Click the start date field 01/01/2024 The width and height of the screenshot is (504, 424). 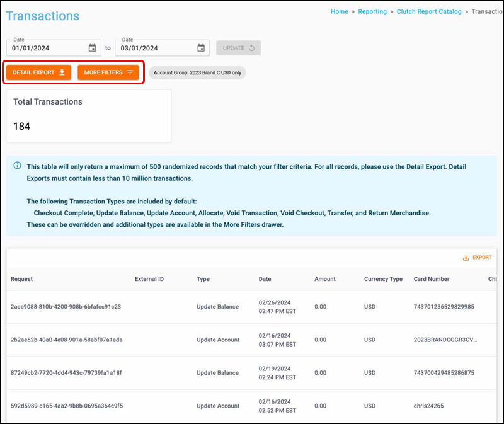(x=54, y=48)
